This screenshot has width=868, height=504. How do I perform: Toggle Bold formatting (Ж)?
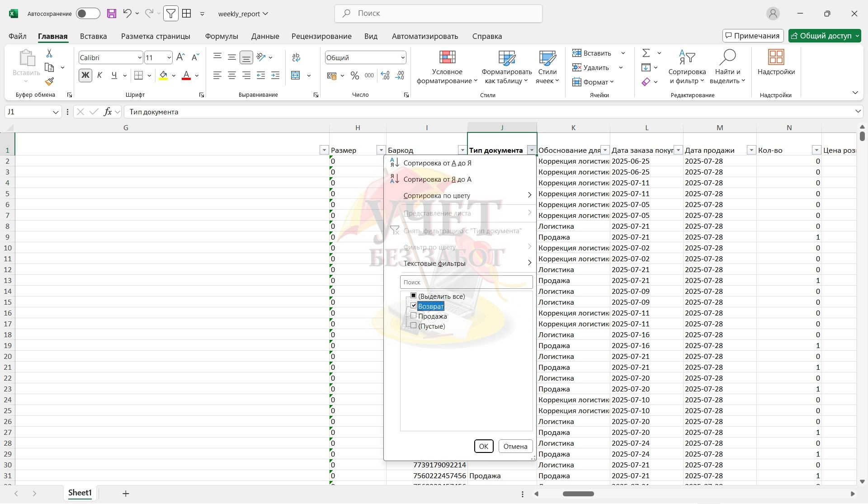point(85,75)
